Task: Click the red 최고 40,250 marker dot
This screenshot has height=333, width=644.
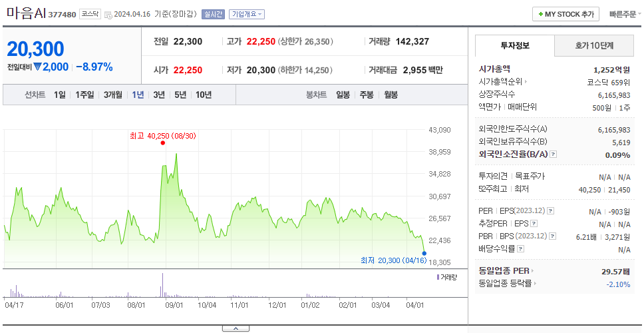Action: point(162,143)
